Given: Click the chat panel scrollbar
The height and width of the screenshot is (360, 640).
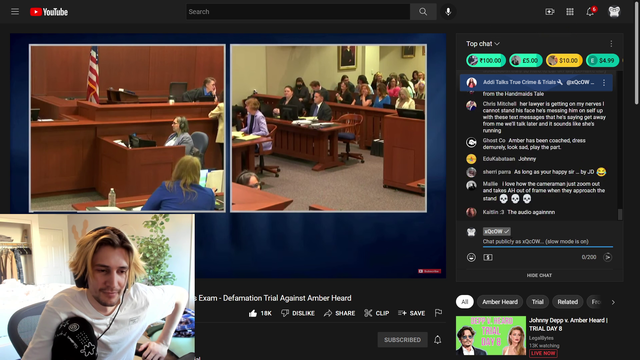Looking at the screenshot, I should point(620,214).
